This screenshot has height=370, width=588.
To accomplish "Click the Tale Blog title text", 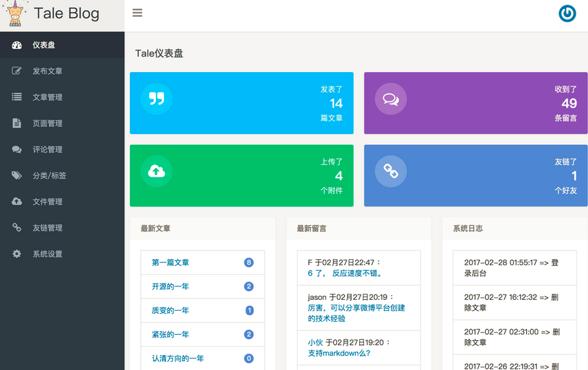I will (67, 14).
